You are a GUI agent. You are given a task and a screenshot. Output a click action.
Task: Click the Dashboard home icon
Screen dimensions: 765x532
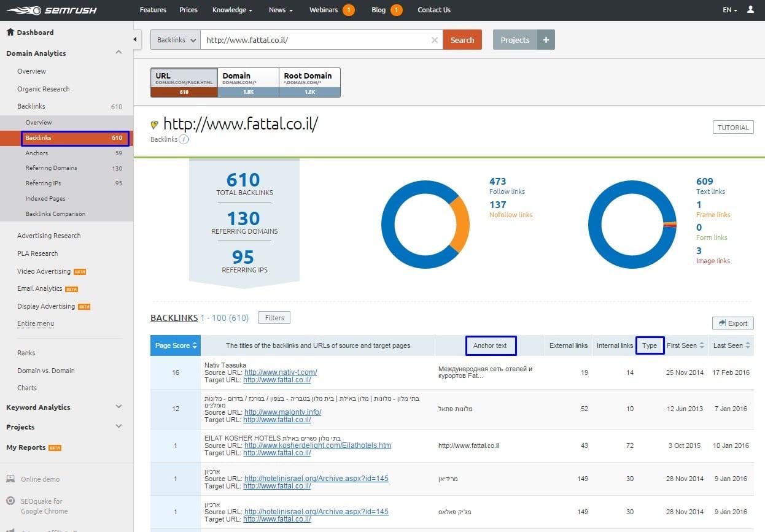coord(10,32)
